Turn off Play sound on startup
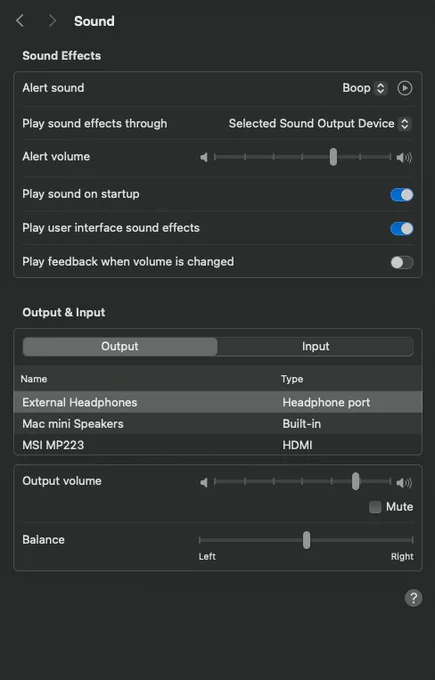435x680 pixels. coord(401,195)
